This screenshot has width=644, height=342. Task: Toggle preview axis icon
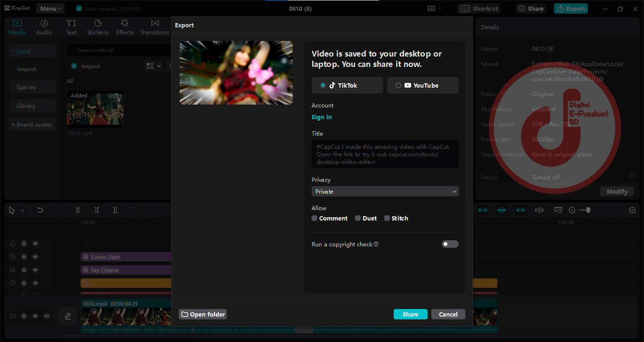[539, 210]
